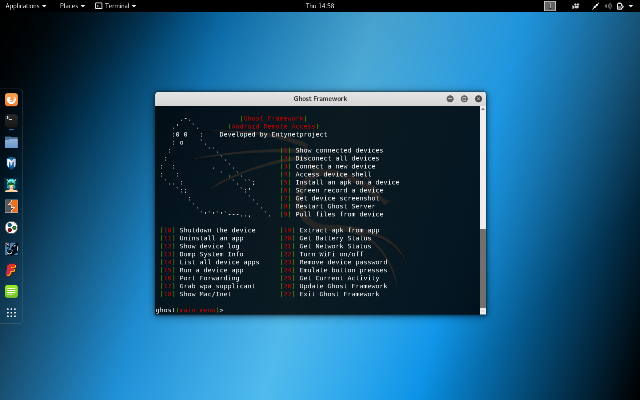The width and height of the screenshot is (640, 400).
Task: Open the green notes app icon
Action: tap(11, 291)
